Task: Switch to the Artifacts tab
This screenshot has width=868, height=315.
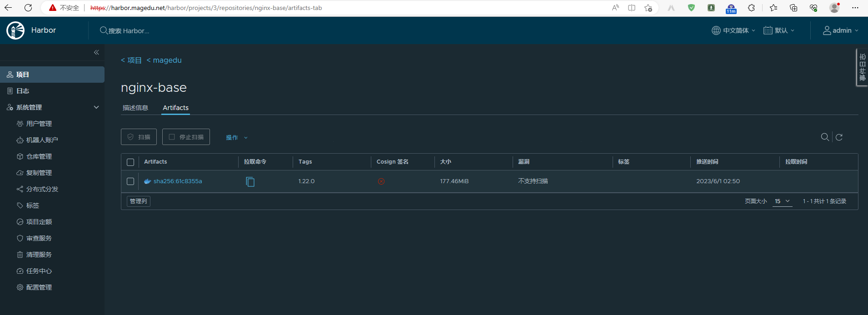Action: pos(175,108)
